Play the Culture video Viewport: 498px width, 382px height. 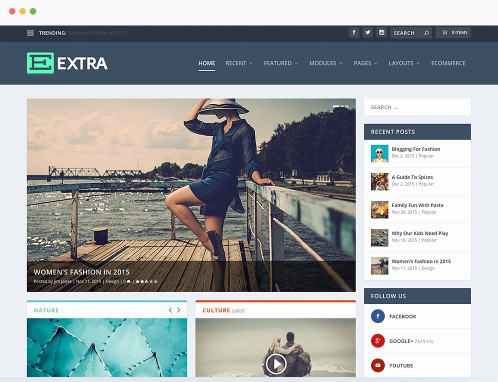[x=276, y=364]
